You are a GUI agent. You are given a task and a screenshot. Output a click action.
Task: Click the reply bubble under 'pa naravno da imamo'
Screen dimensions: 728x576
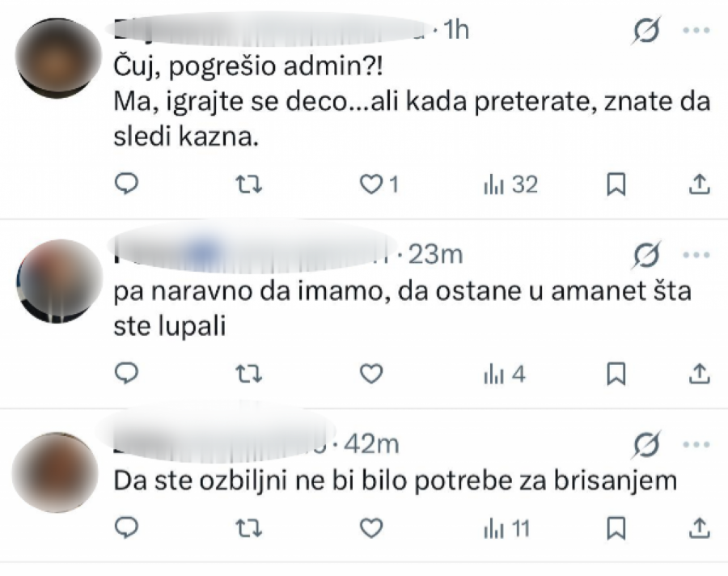point(125,375)
